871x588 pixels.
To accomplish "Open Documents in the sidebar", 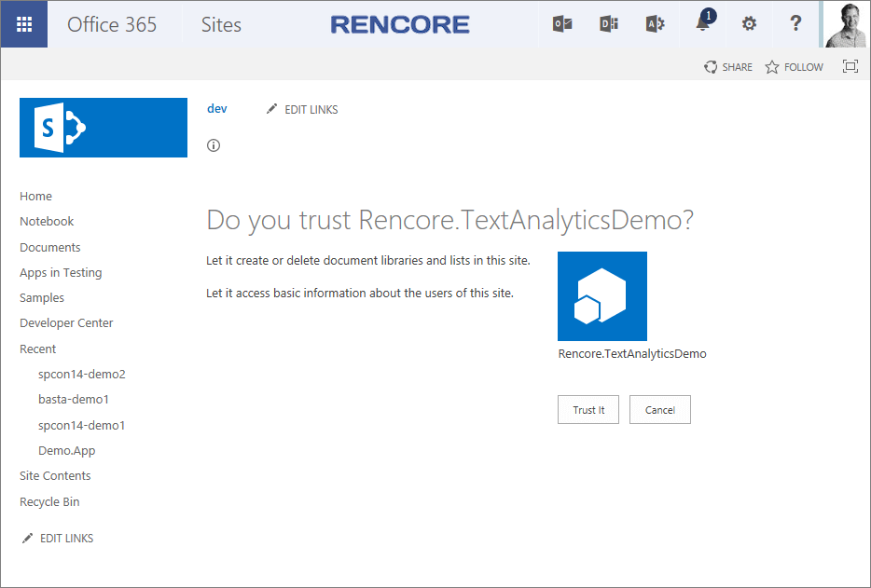I will (x=50, y=247).
